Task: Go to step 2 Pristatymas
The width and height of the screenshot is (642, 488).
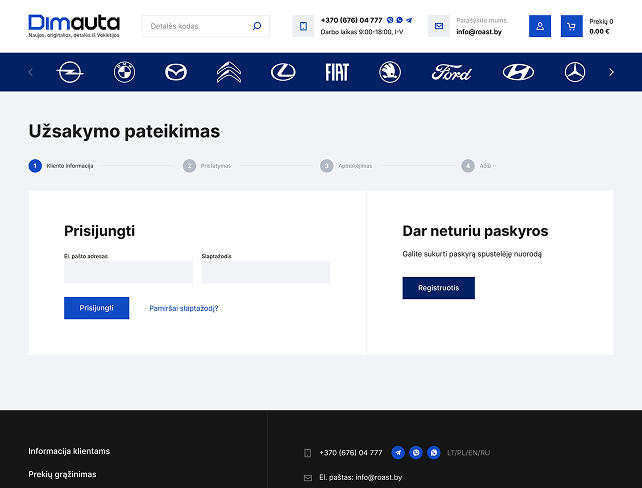Action: pyautogui.click(x=207, y=166)
